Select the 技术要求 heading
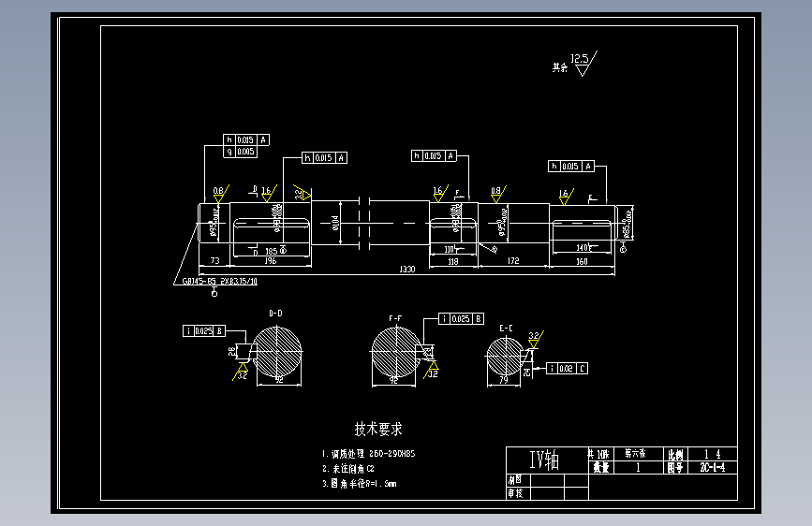Image resolution: width=812 pixels, height=526 pixels. [x=378, y=429]
